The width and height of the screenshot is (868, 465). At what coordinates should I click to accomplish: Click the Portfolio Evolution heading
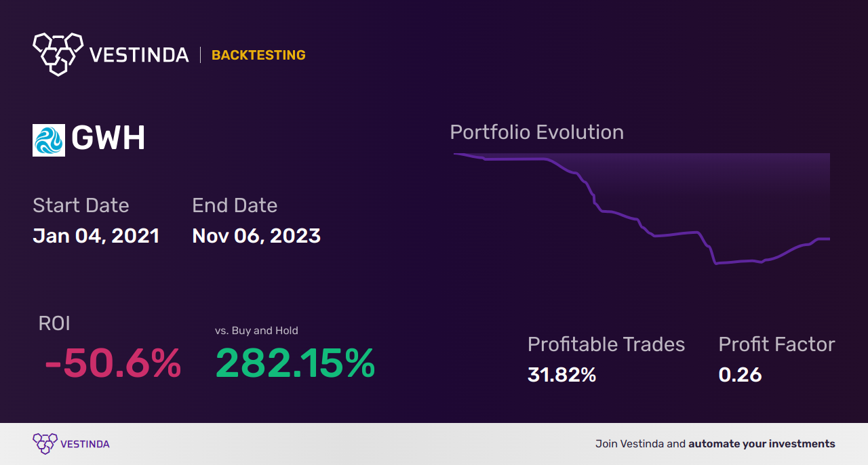pyautogui.click(x=536, y=132)
